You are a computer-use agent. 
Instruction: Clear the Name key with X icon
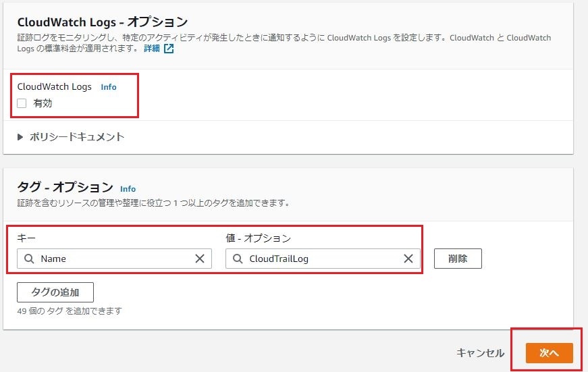pos(200,259)
